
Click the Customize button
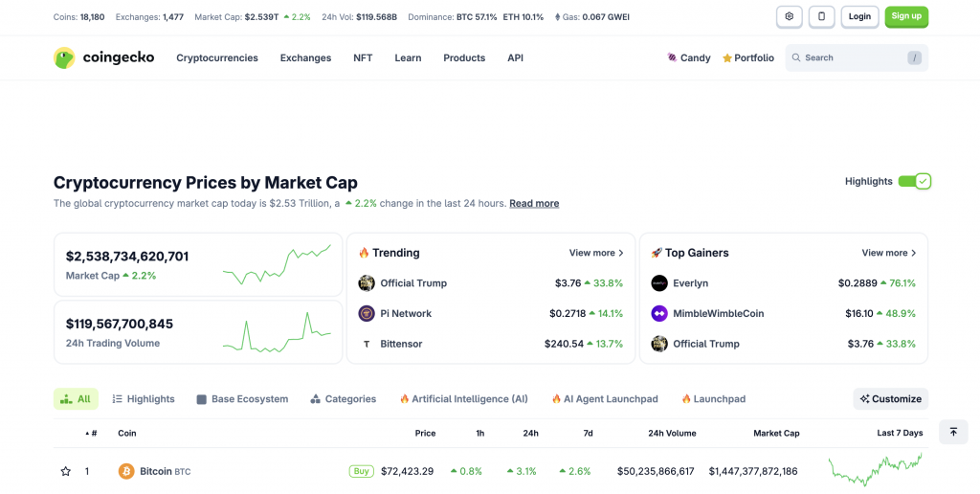tap(890, 399)
